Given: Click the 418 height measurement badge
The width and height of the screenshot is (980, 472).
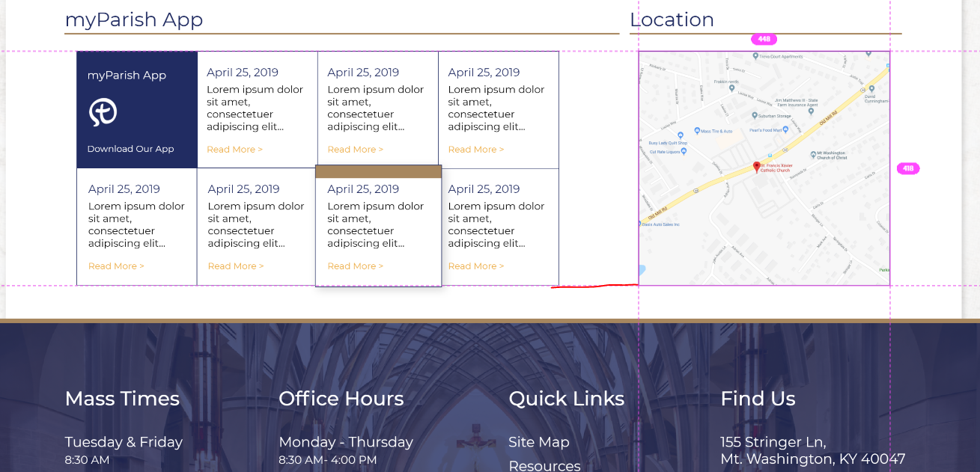Looking at the screenshot, I should 907,168.
